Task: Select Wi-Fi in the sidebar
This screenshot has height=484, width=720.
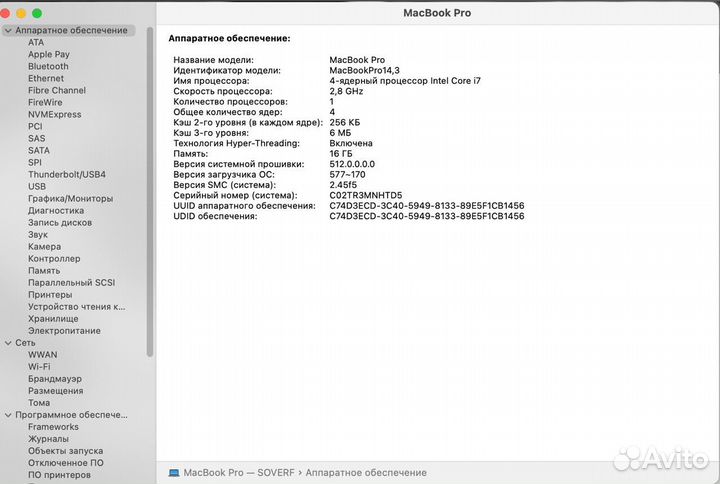Action: pyautogui.click(x=39, y=367)
